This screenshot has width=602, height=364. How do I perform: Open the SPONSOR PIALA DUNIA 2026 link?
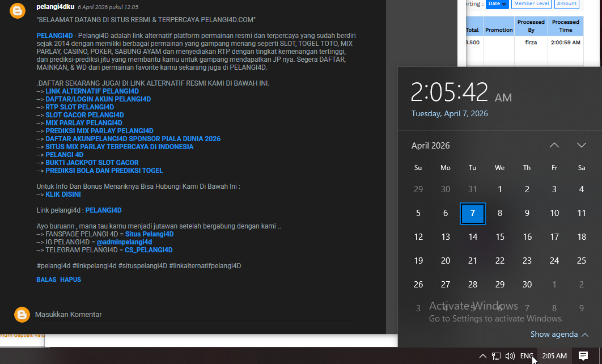coord(133,139)
